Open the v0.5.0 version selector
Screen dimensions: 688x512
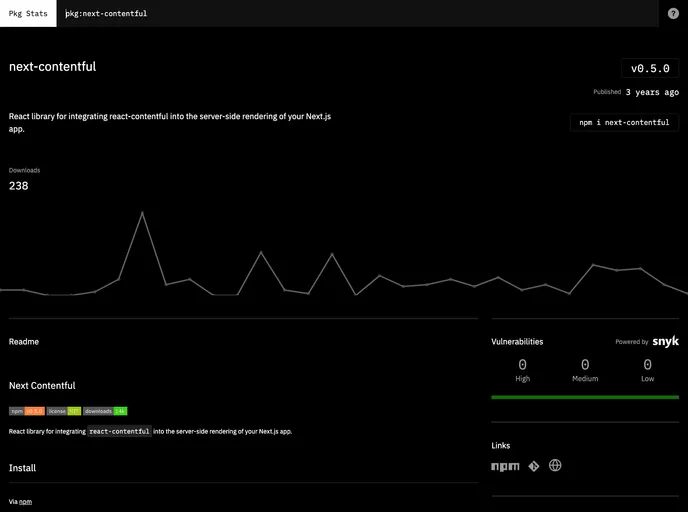coord(649,68)
